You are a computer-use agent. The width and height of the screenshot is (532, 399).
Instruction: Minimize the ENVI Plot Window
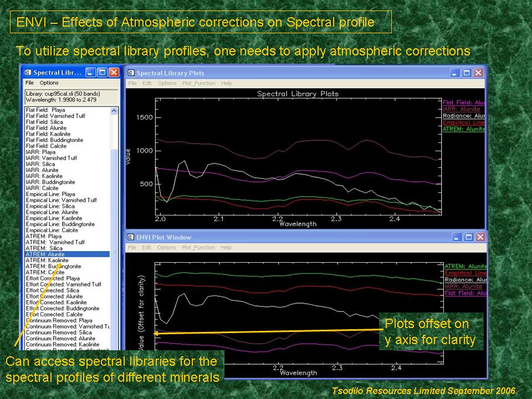pos(457,237)
